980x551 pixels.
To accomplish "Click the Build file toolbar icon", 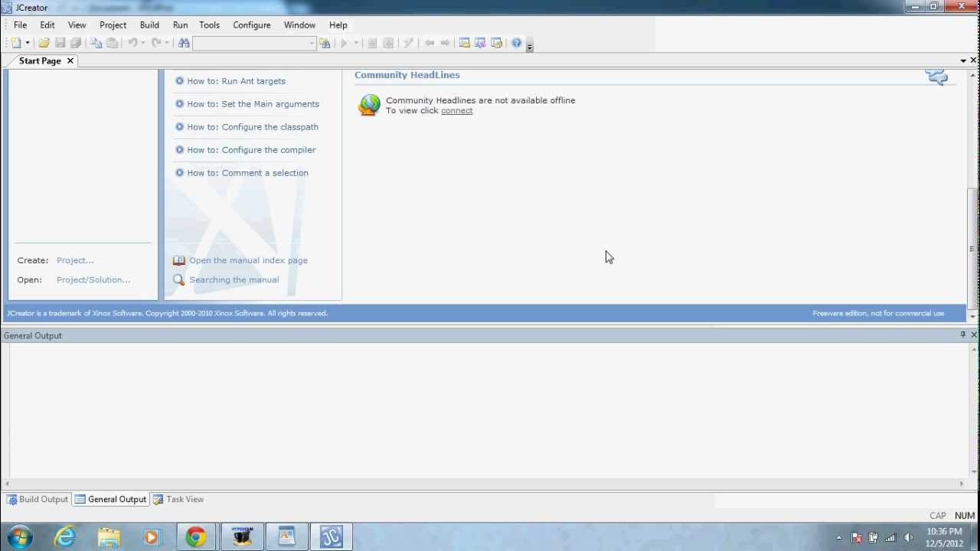I will pos(372,44).
